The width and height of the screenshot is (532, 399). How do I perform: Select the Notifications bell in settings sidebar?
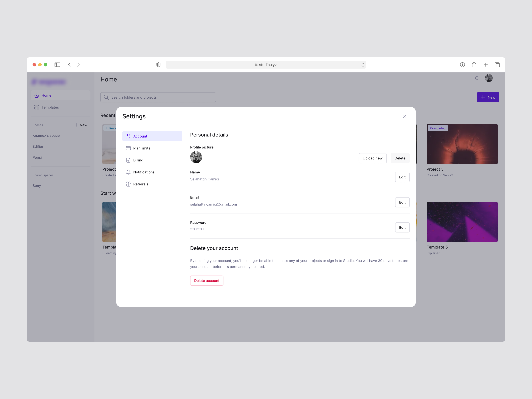click(129, 172)
